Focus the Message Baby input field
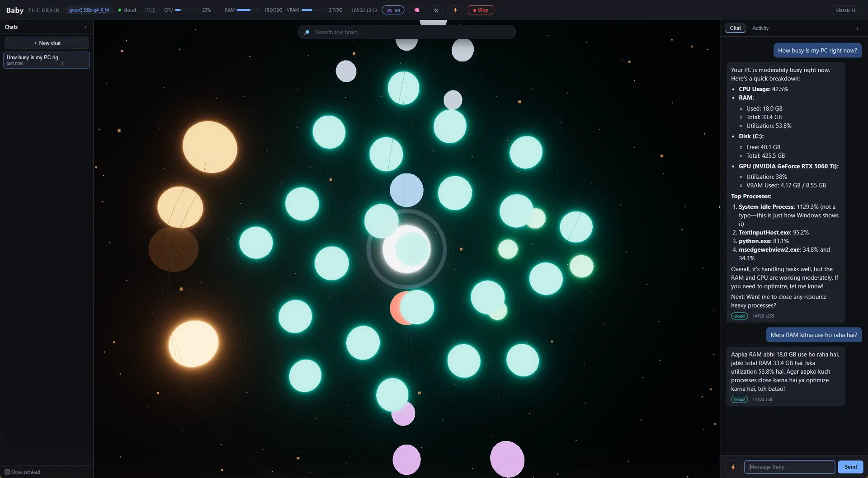The image size is (868, 478). tap(789, 467)
